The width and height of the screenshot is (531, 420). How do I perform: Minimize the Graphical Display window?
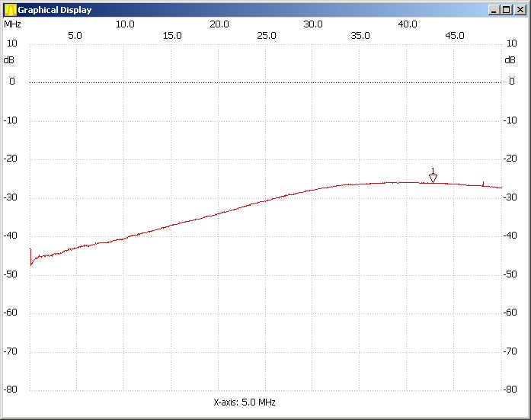coord(494,10)
